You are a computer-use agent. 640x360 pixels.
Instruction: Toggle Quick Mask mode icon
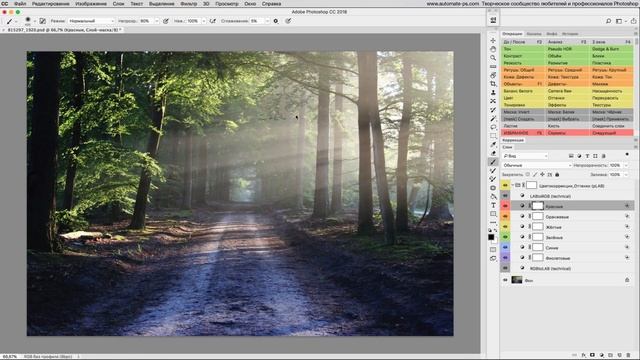coord(493,249)
